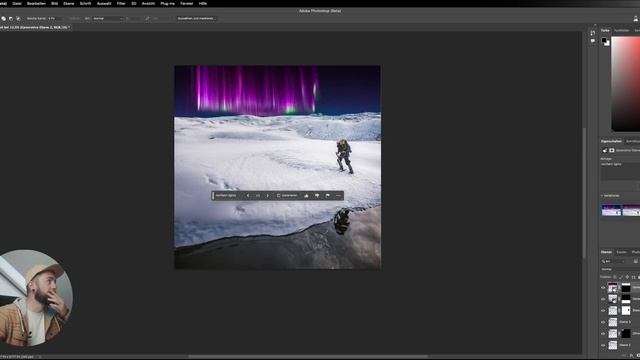640x360 pixels.
Task: Open the Fenster menu
Action: click(x=187, y=3)
